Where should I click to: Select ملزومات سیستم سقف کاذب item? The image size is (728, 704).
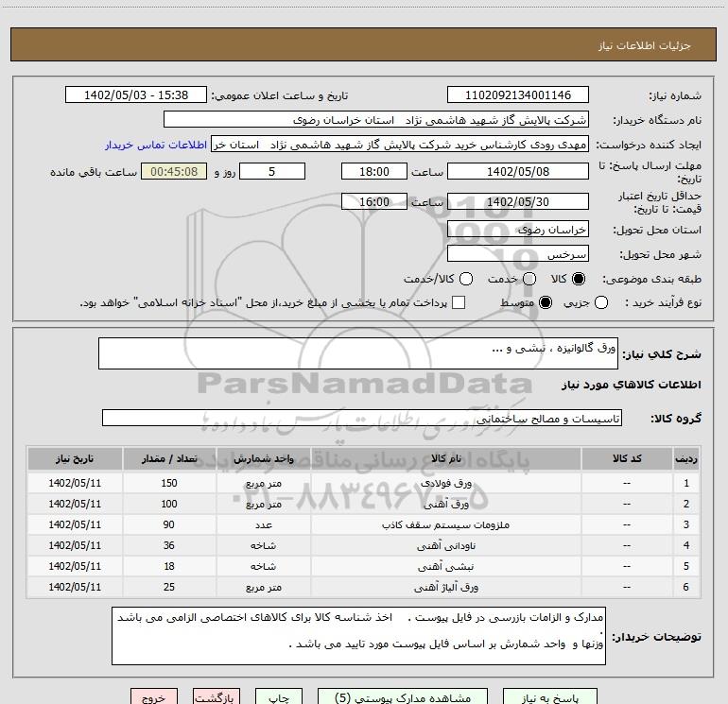coord(446,524)
